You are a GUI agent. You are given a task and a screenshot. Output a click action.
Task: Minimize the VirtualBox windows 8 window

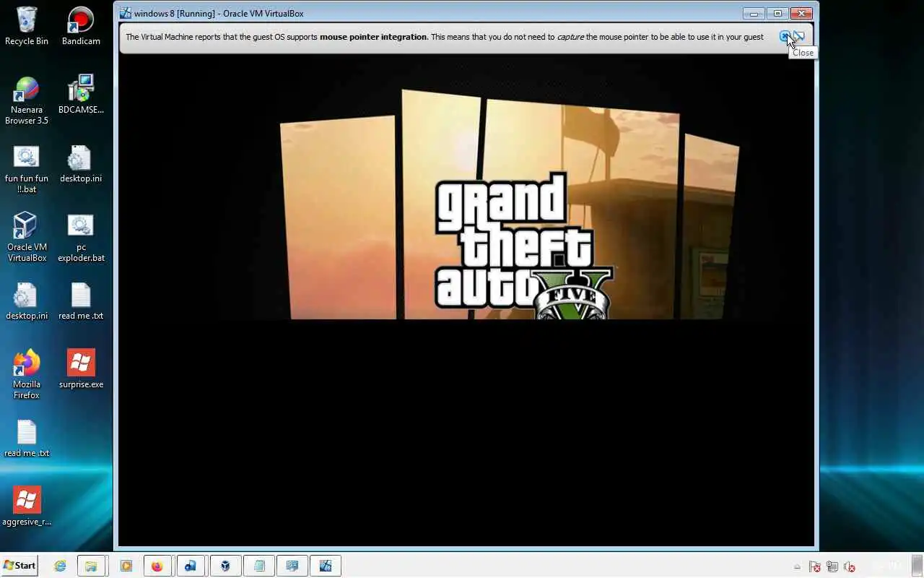(754, 13)
